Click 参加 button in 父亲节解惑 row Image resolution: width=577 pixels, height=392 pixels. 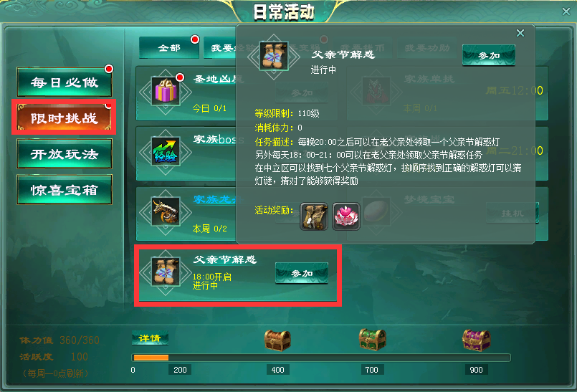[302, 273]
